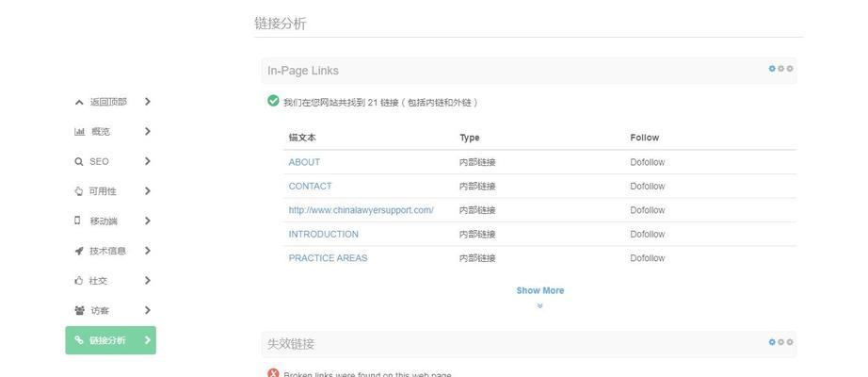The height and width of the screenshot is (377, 868).
Task: Click the 链接分析 page heading
Action: pos(281,24)
